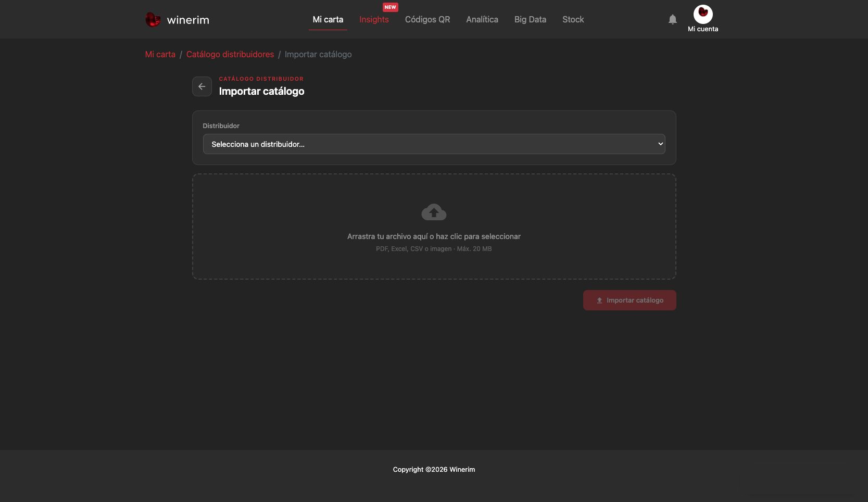The width and height of the screenshot is (868, 502).
Task: Click the file drop zone text
Action: 434,236
